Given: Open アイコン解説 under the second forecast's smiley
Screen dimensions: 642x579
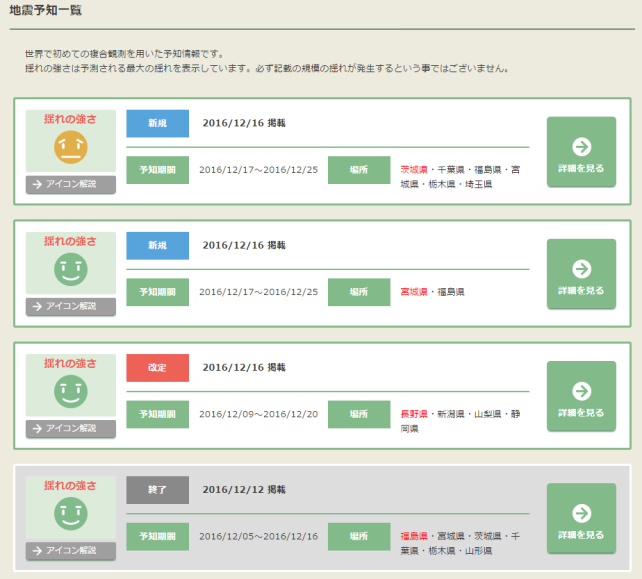Looking at the screenshot, I should (71, 306).
